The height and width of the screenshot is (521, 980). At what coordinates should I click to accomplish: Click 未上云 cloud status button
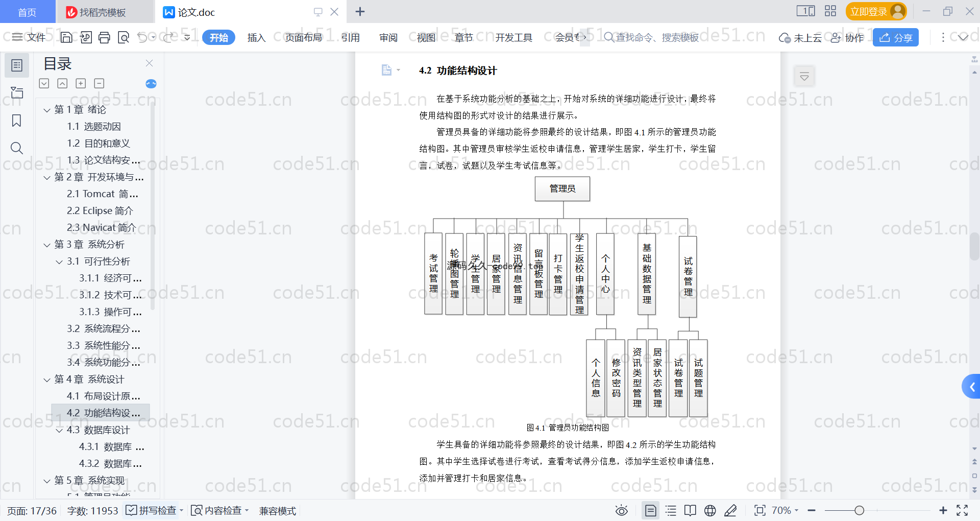[800, 37]
